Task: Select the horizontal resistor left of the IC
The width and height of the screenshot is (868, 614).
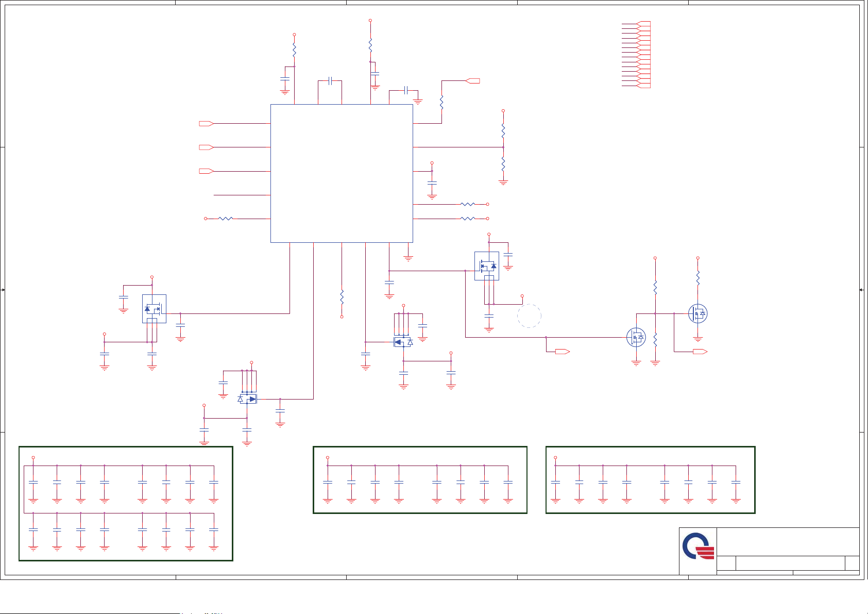Action: 226,219
